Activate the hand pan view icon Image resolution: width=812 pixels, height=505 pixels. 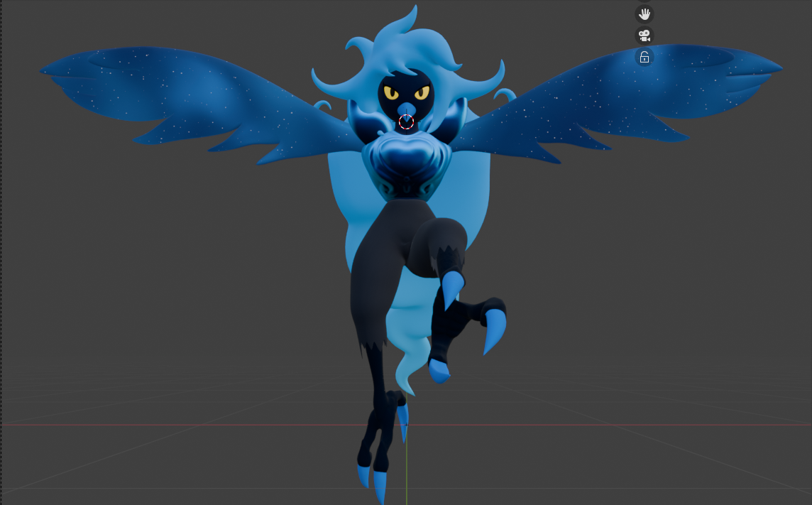644,14
